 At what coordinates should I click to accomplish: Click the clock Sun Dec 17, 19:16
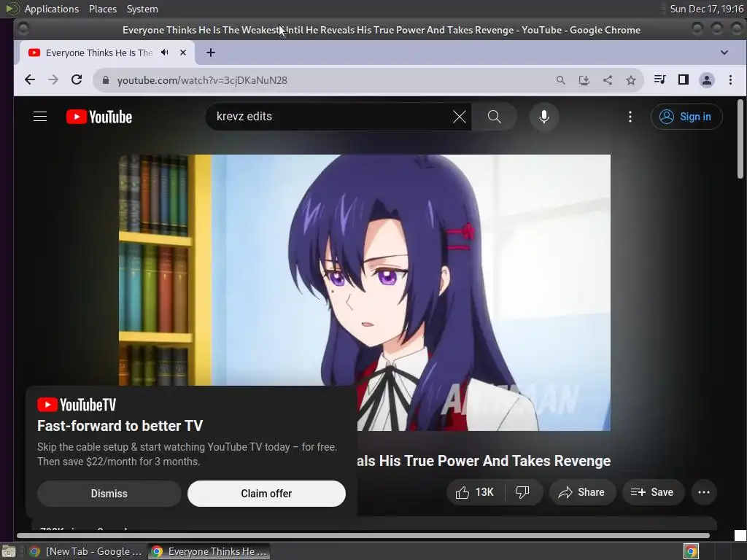706,9
